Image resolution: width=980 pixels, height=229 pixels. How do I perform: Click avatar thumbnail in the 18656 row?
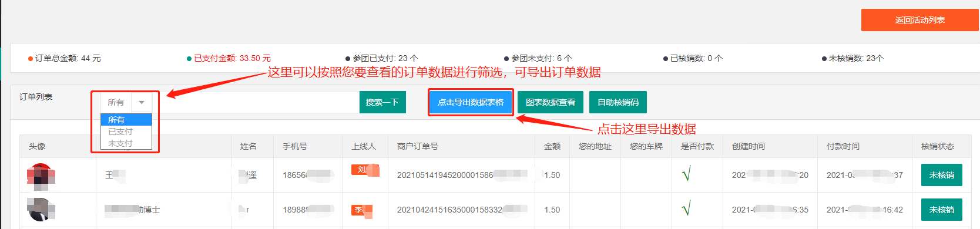41,176
